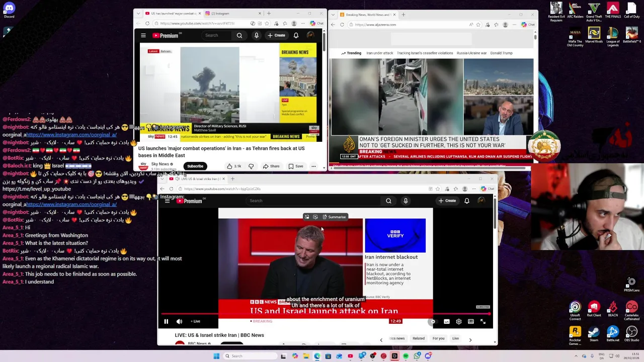Open the Battlefield 6 desktop shortcut
This screenshot has height=362, width=644.
(x=632, y=35)
